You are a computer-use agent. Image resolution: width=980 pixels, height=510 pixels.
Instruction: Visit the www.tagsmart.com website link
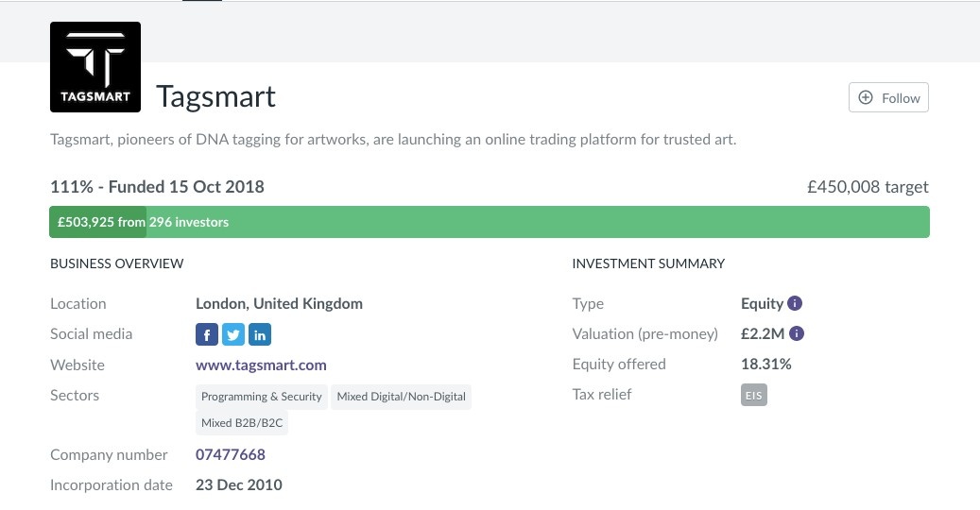coord(261,365)
